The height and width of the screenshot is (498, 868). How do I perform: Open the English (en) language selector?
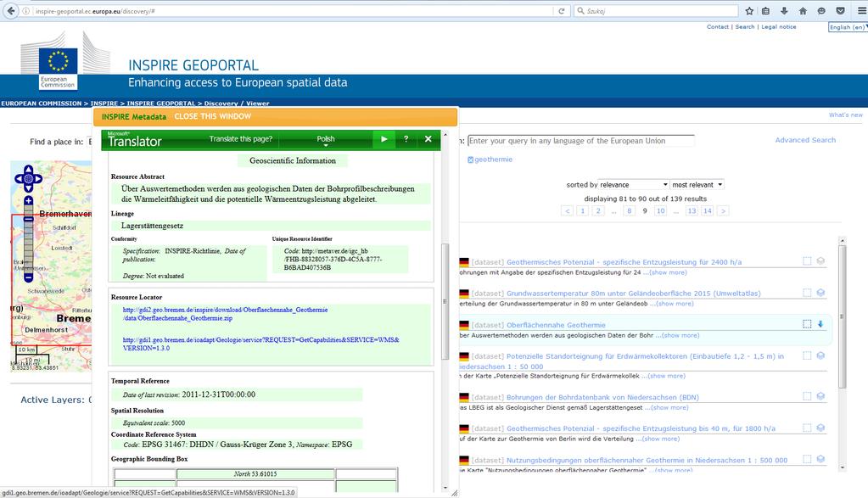(848, 27)
